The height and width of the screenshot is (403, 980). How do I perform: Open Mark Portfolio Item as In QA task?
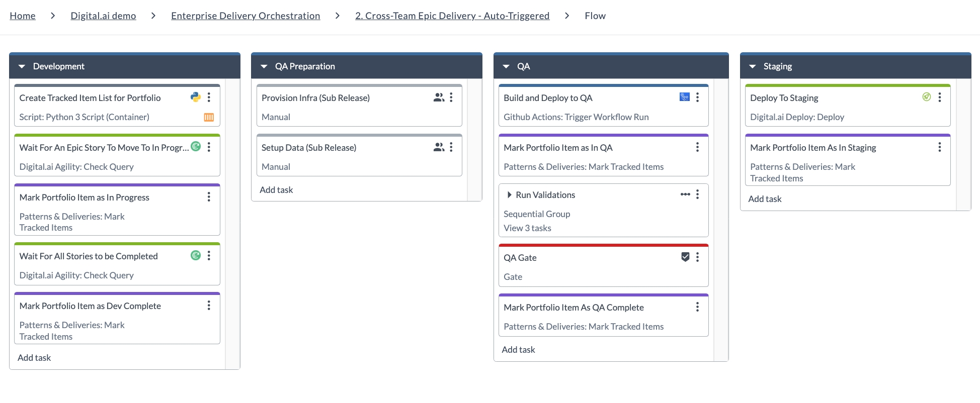tap(558, 148)
